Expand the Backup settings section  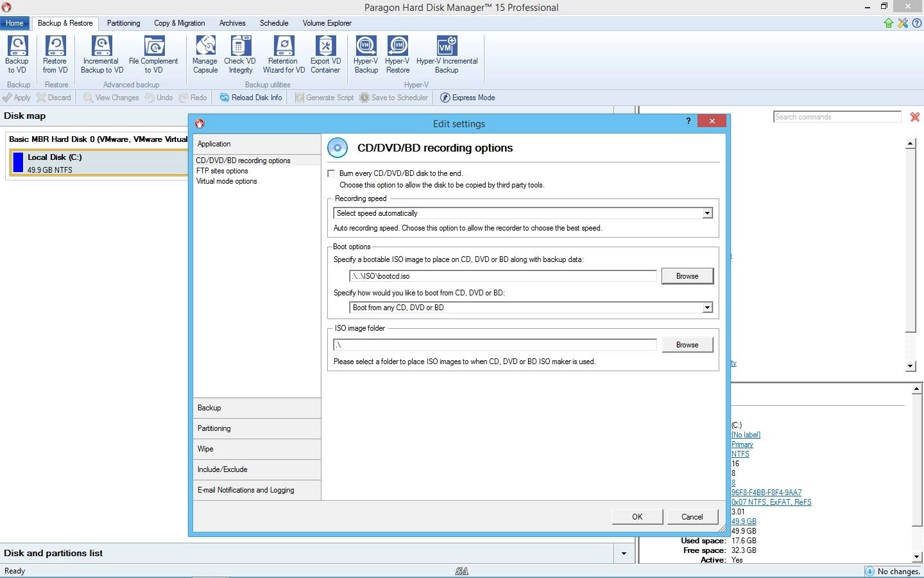coord(257,408)
